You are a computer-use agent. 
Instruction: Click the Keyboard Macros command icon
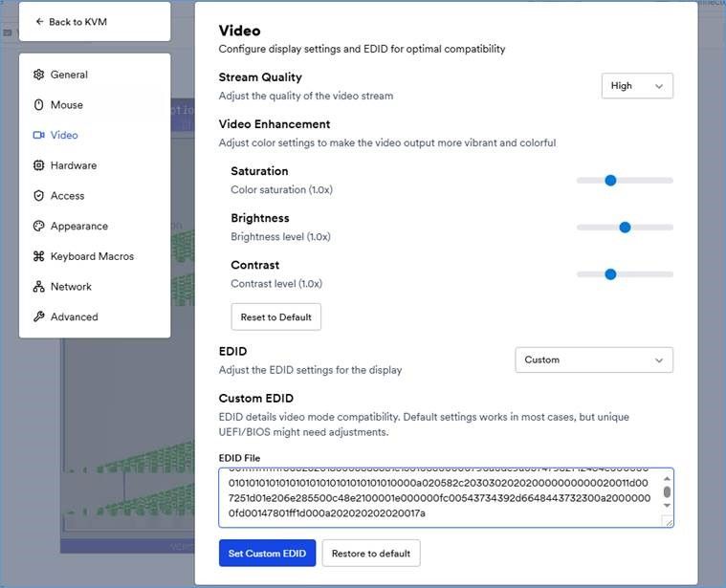tap(39, 256)
